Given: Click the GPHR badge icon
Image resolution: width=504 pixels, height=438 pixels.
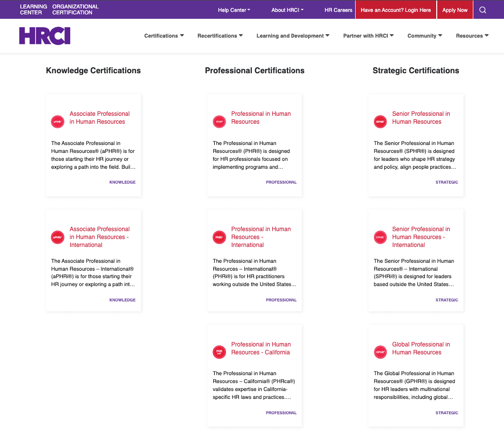Looking at the screenshot, I should [x=380, y=352].
